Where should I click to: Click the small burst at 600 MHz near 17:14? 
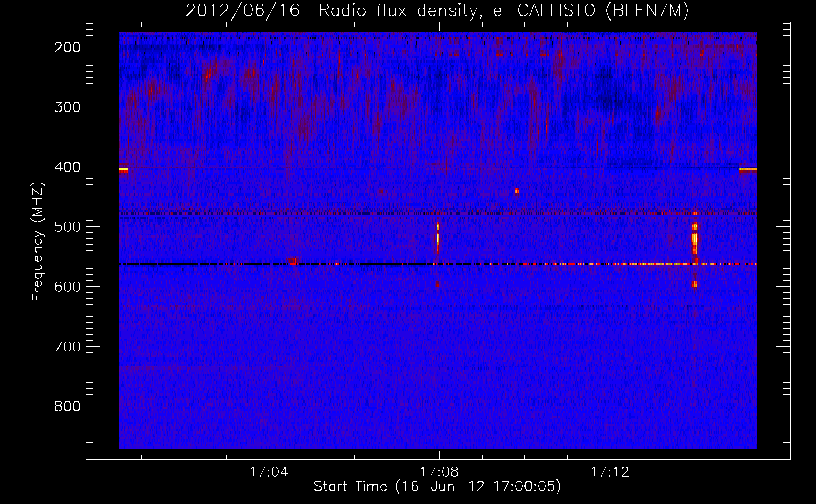(695, 284)
